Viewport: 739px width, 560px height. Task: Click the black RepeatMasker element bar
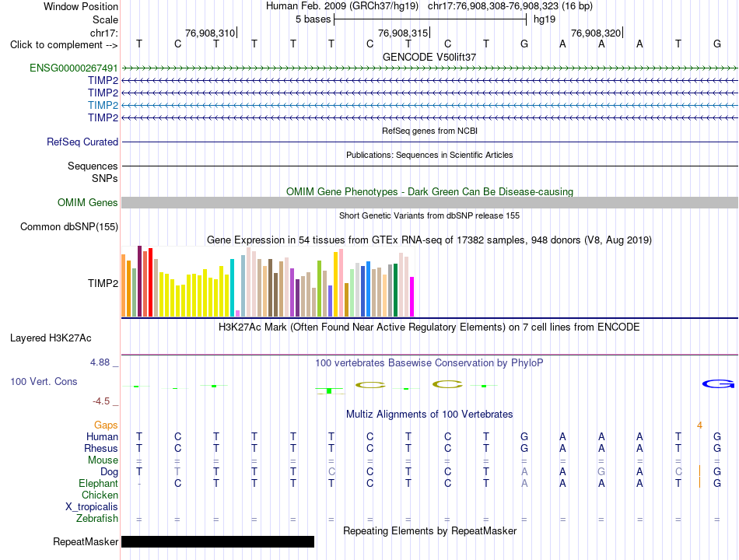218,541
